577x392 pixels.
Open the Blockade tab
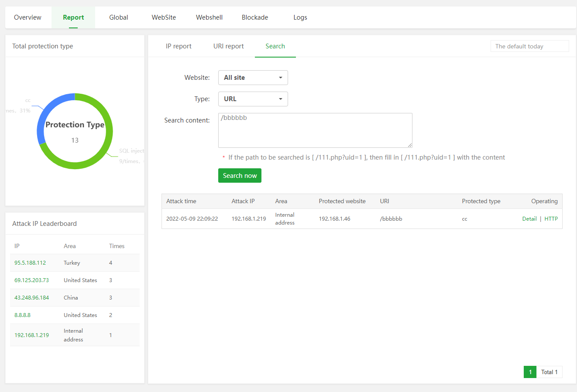click(x=255, y=17)
